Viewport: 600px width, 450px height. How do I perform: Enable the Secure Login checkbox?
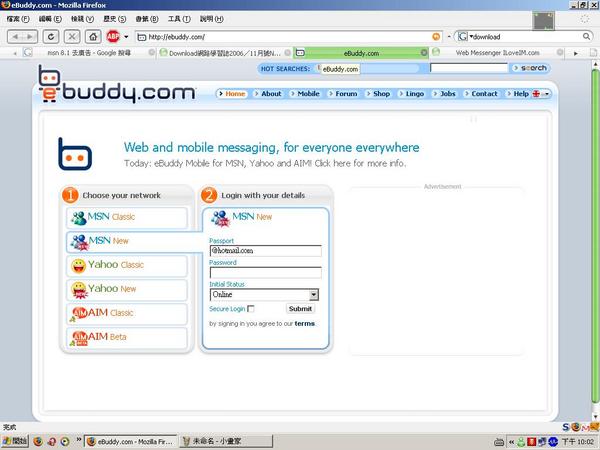[x=251, y=308]
